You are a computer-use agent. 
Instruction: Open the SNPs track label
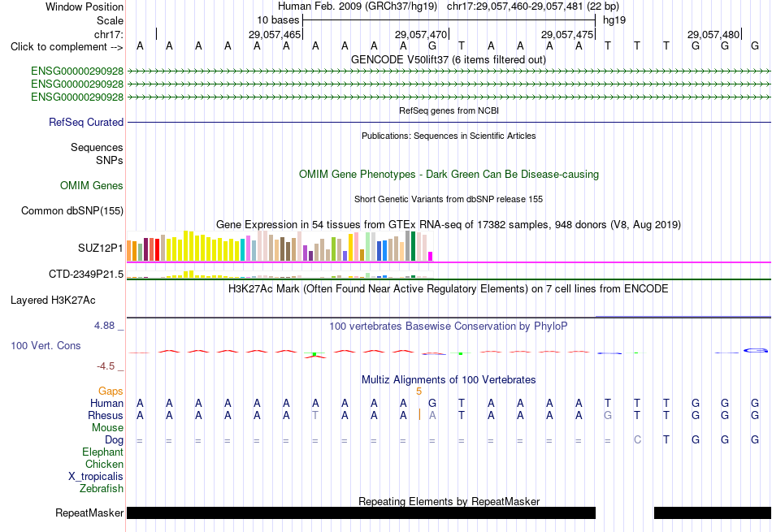point(110,160)
